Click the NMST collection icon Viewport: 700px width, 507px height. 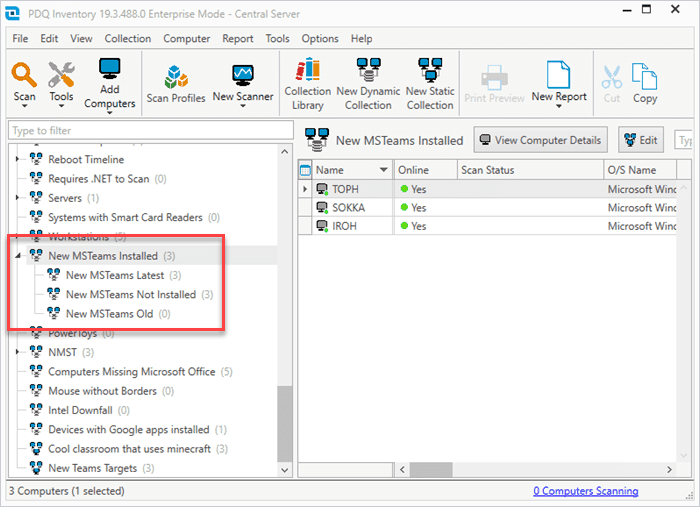[36, 352]
